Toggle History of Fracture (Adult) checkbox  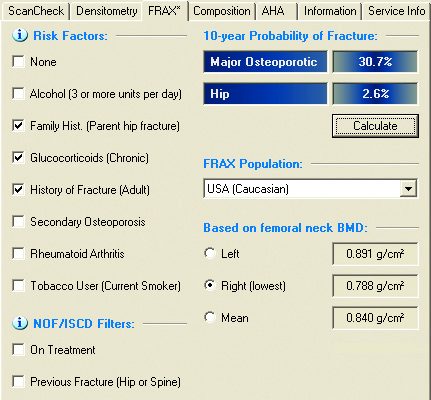(x=18, y=190)
